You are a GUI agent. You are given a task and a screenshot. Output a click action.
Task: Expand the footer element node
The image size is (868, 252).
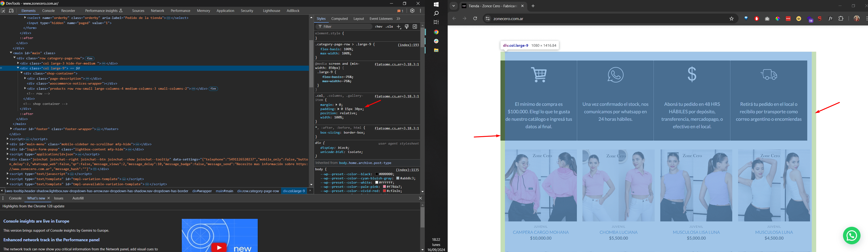point(11,129)
